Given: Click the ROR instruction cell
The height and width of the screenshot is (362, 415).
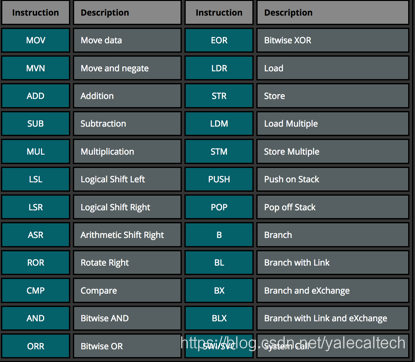Looking at the screenshot, I should coord(36,263).
